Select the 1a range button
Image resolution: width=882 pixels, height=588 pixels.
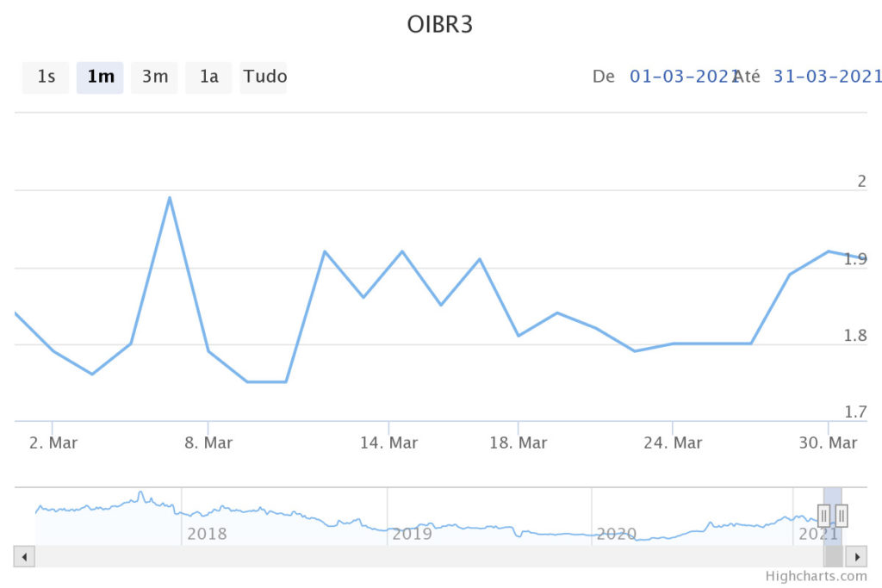click(208, 77)
